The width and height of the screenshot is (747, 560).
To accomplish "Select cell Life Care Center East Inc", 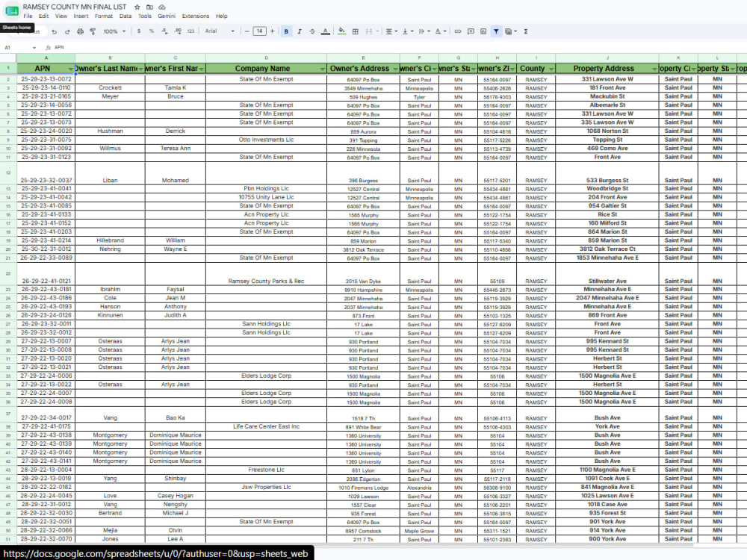I will coord(267,426).
